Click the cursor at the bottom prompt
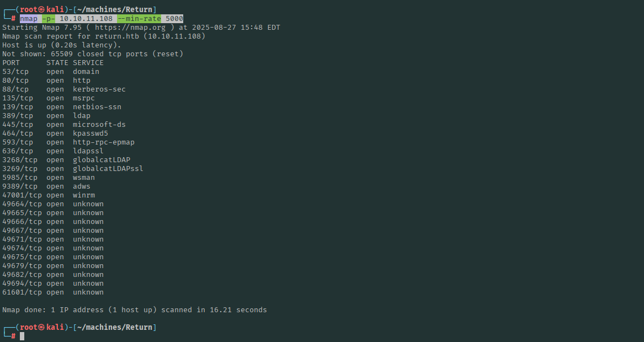Viewport: 644px width, 342px height. click(x=22, y=336)
